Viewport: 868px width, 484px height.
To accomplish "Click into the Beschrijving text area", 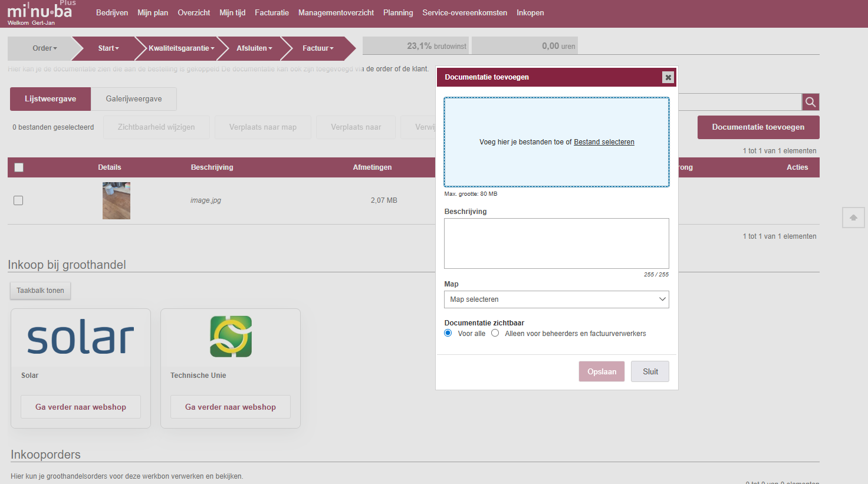I will click(x=556, y=243).
